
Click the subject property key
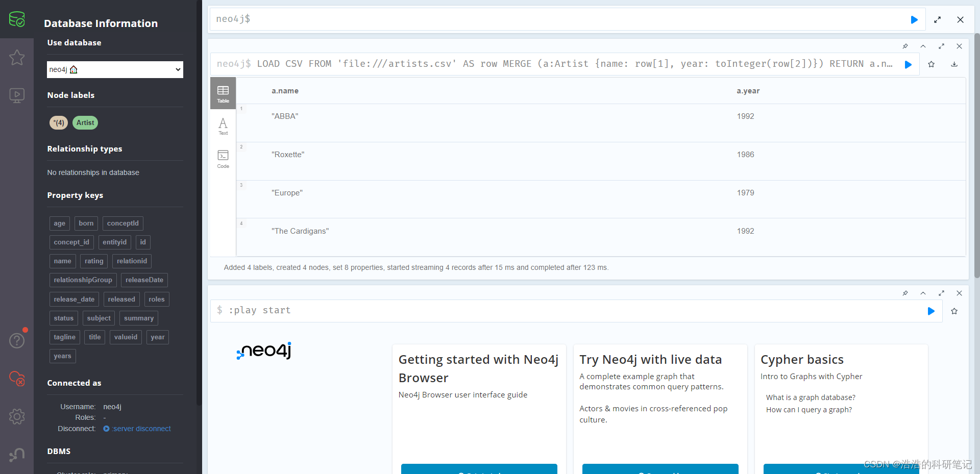tap(99, 318)
